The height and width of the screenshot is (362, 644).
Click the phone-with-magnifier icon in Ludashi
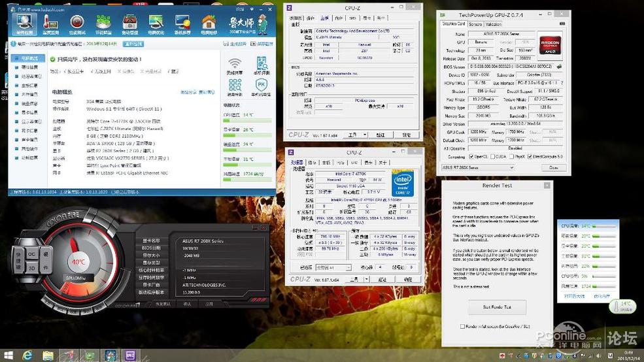[x=262, y=66]
